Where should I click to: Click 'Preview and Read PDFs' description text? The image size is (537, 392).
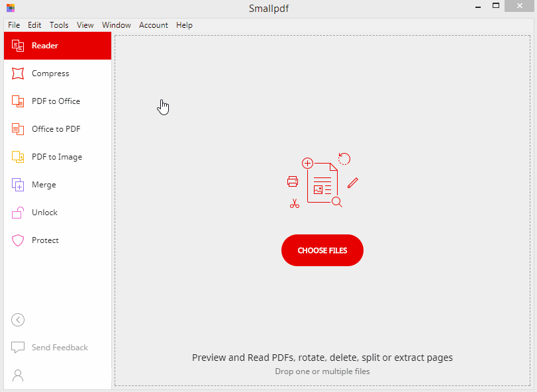(322, 358)
